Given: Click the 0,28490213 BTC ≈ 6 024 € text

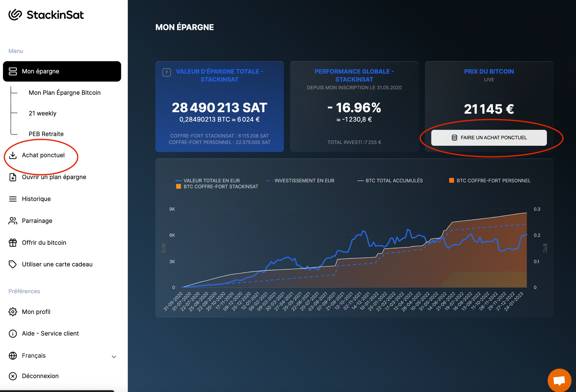Looking at the screenshot, I should click(x=219, y=120).
